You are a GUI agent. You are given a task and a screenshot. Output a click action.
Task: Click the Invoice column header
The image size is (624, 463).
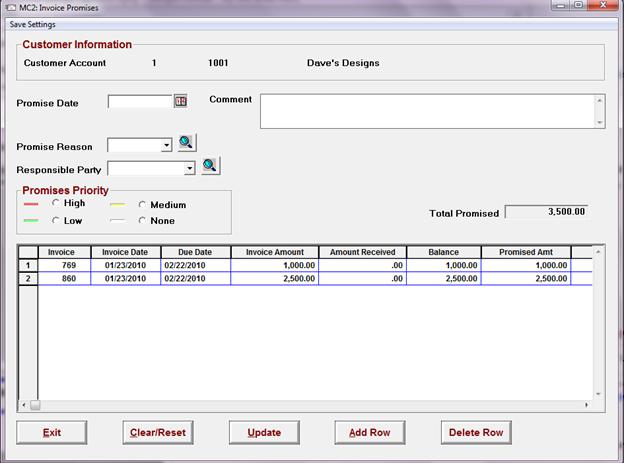click(64, 252)
